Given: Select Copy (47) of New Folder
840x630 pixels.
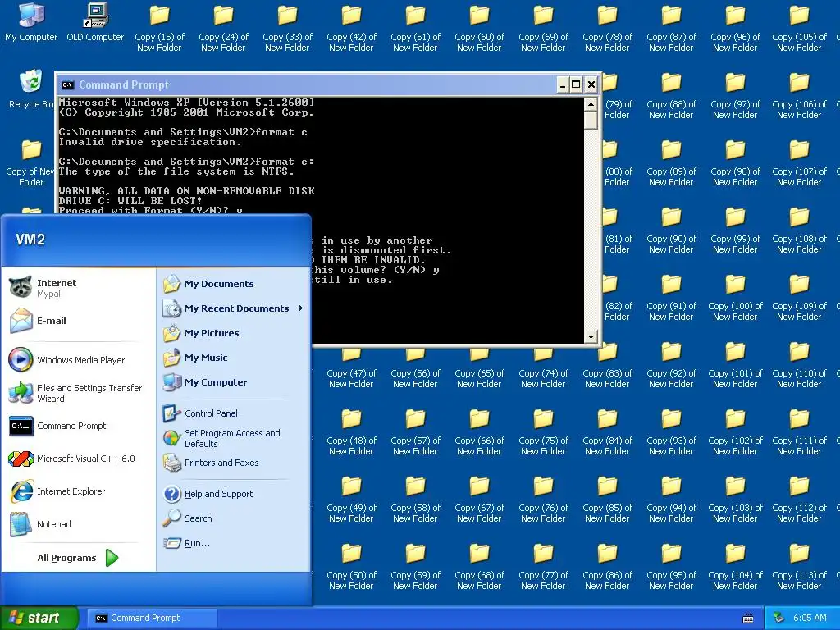Looking at the screenshot, I should 351,368.
